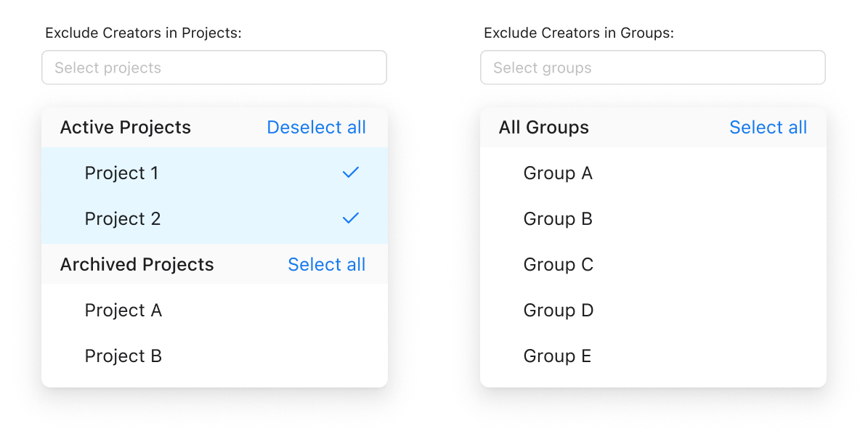Image resolution: width=868 pixels, height=439 pixels.
Task: Pick Group A from the list
Action: click(558, 173)
